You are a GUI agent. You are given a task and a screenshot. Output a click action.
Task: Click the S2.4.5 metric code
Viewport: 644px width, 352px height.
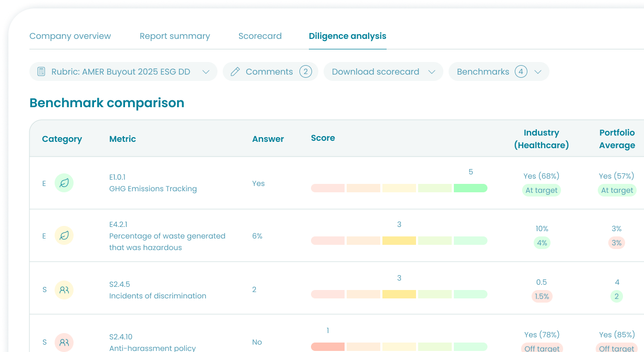tap(119, 284)
